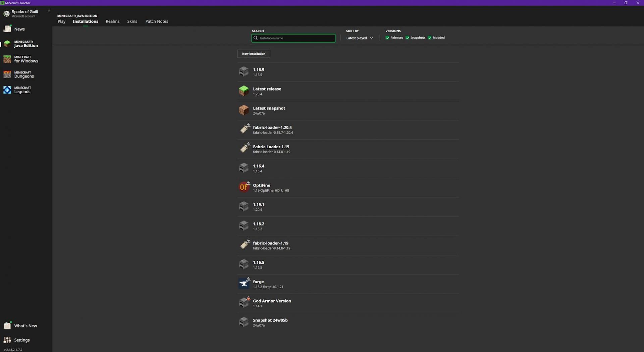
Task: Click the Fabric Loader 1.19 name
Action: (x=271, y=147)
